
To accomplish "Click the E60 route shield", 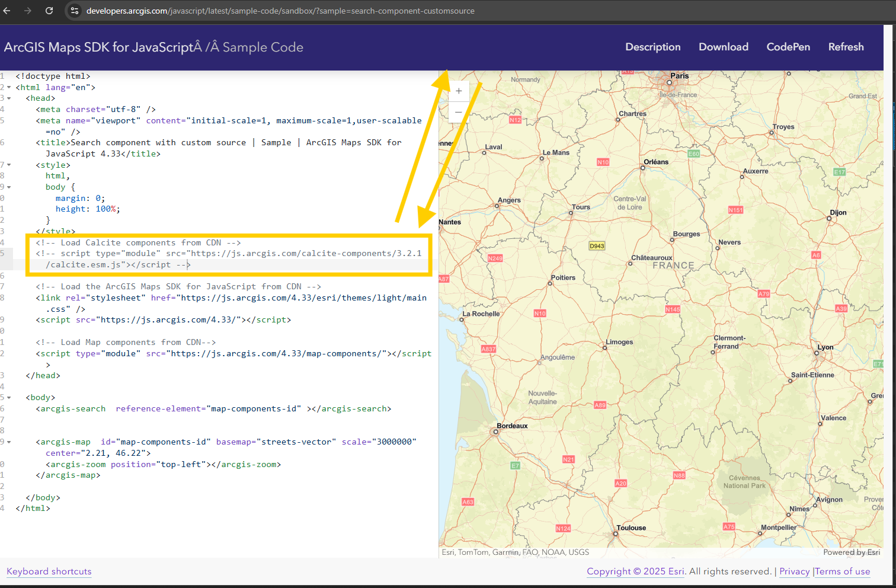I will pyautogui.click(x=693, y=154).
